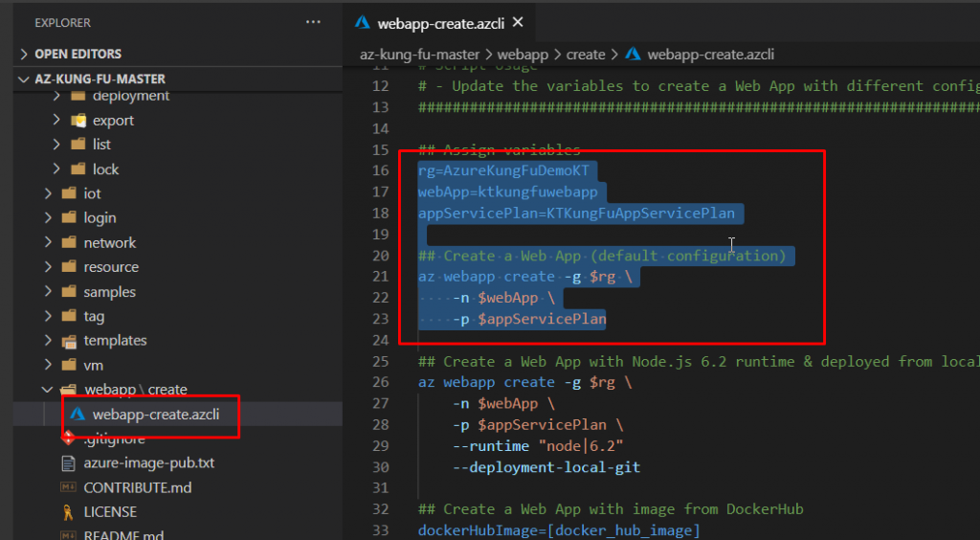Collapse the webapp \ create folder
Screen dimensions: 980x540
48,390
